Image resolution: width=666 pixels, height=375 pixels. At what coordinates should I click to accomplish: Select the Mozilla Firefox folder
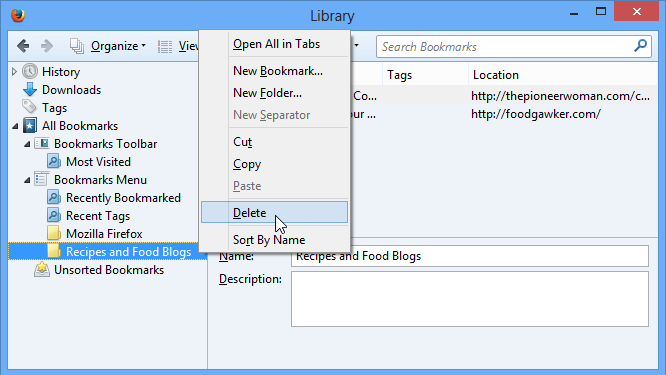104,234
